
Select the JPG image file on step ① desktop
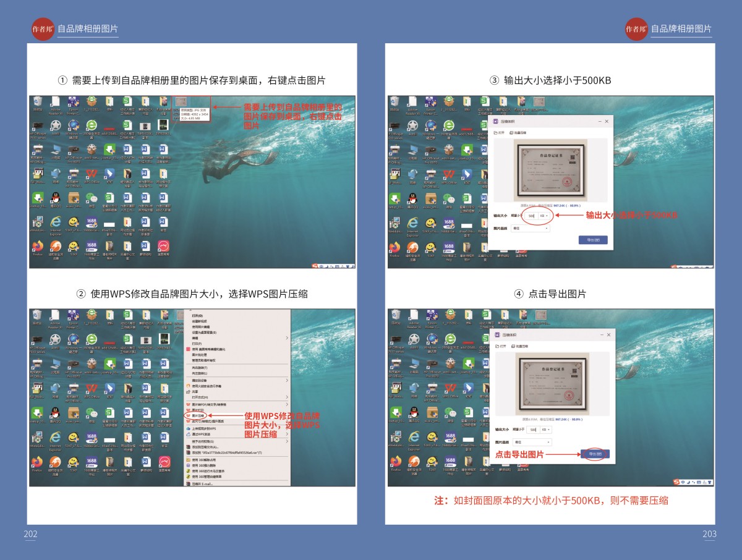pos(181,102)
